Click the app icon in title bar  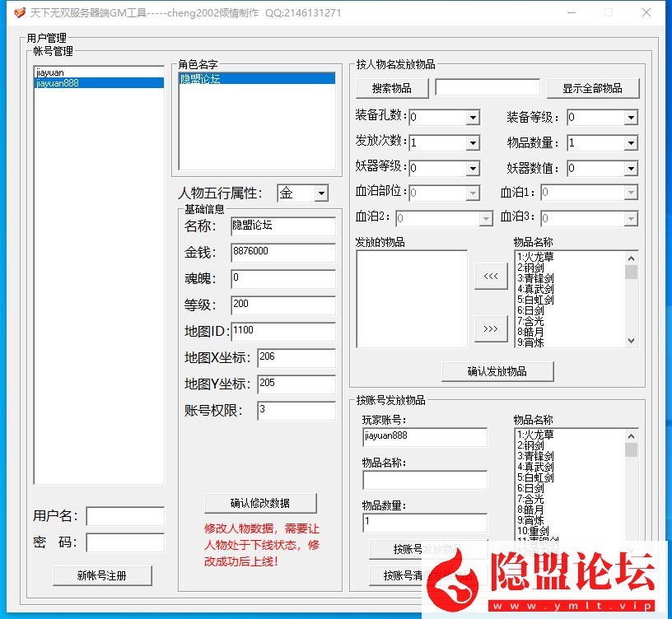(x=21, y=13)
